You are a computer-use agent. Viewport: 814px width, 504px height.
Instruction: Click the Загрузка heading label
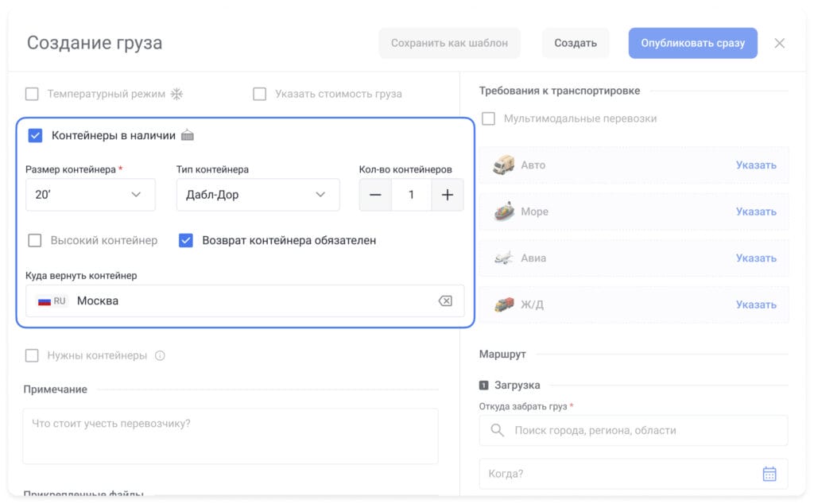click(517, 385)
